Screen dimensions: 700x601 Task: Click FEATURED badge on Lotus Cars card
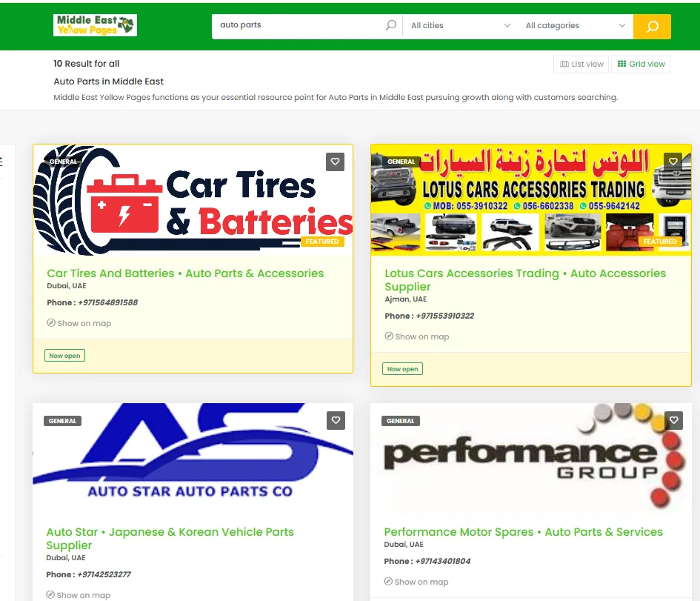click(660, 242)
